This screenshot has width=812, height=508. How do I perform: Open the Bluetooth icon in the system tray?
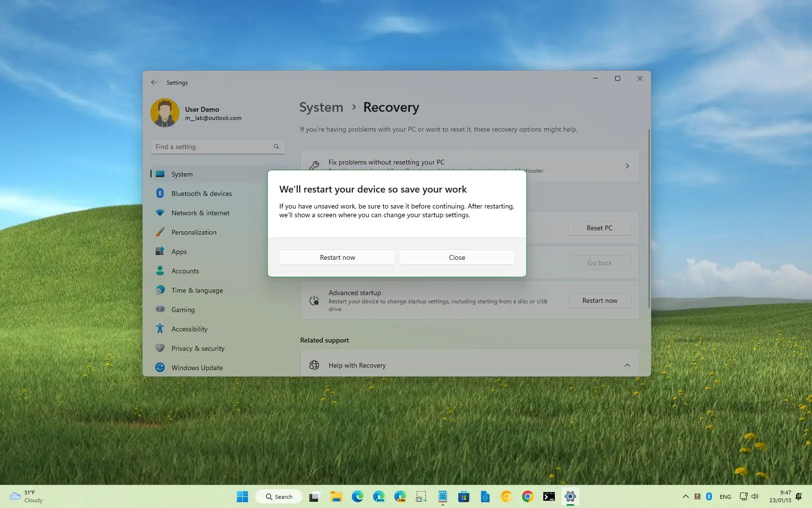[x=709, y=496]
